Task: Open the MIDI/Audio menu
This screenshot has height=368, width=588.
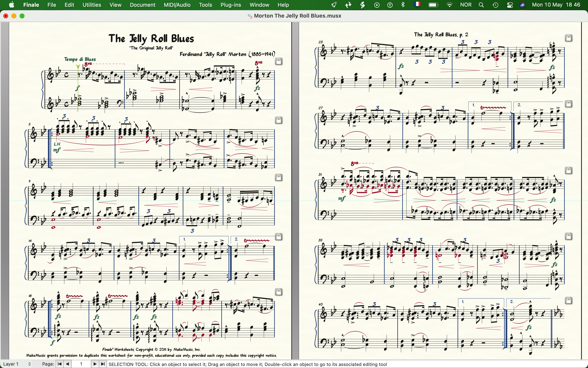Action: [x=177, y=5]
